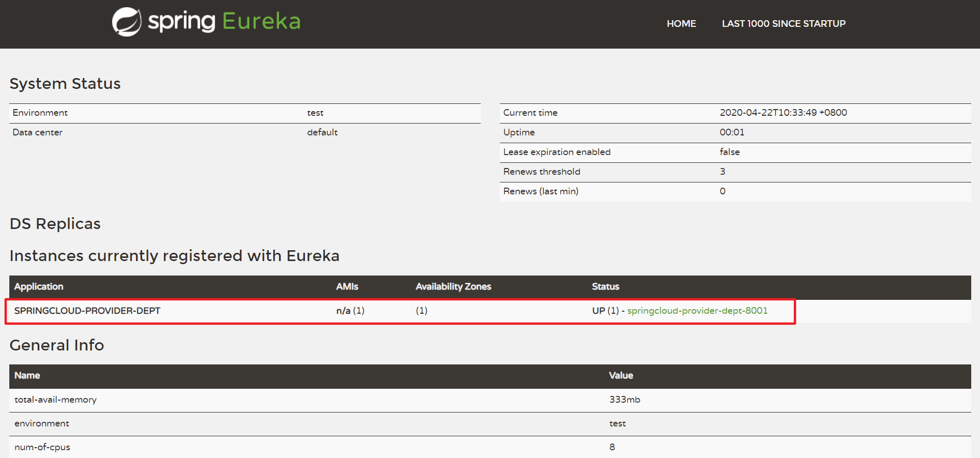Click the capitalized Environment label in System Status
980x458 pixels.
(x=40, y=113)
